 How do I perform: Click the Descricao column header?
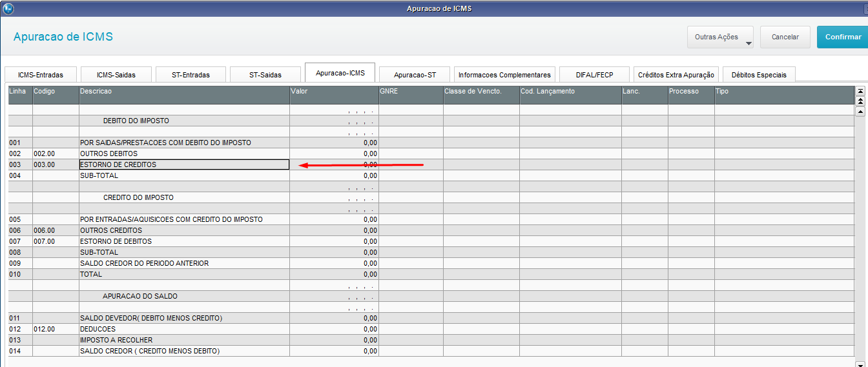184,95
